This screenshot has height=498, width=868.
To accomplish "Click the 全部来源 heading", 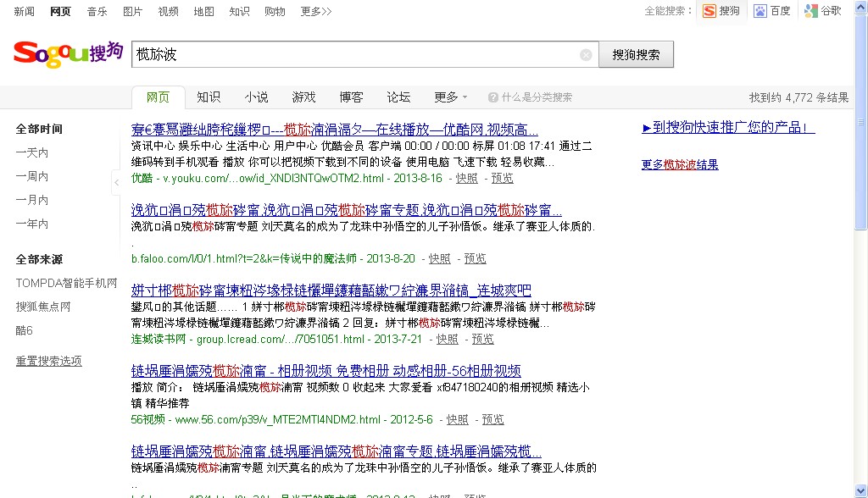I will [39, 259].
